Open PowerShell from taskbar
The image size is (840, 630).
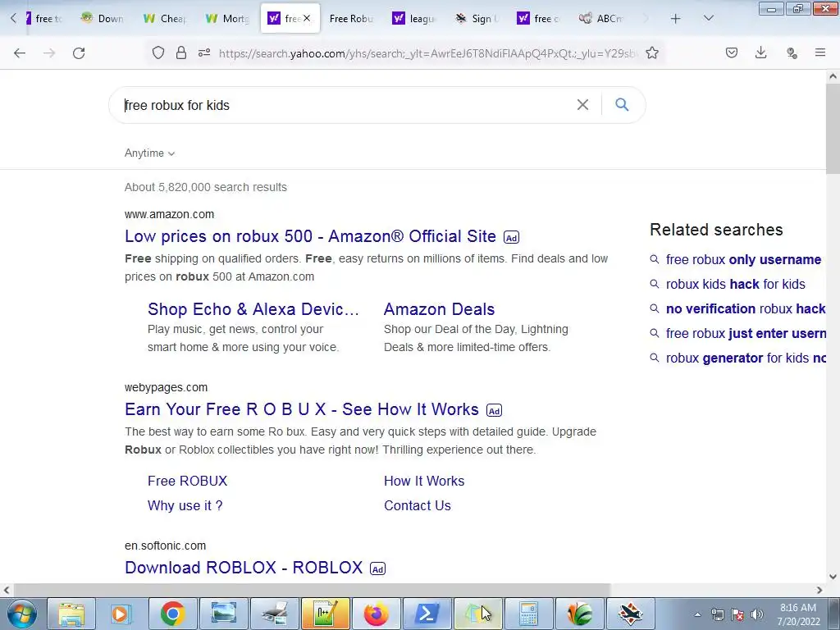[x=427, y=614]
